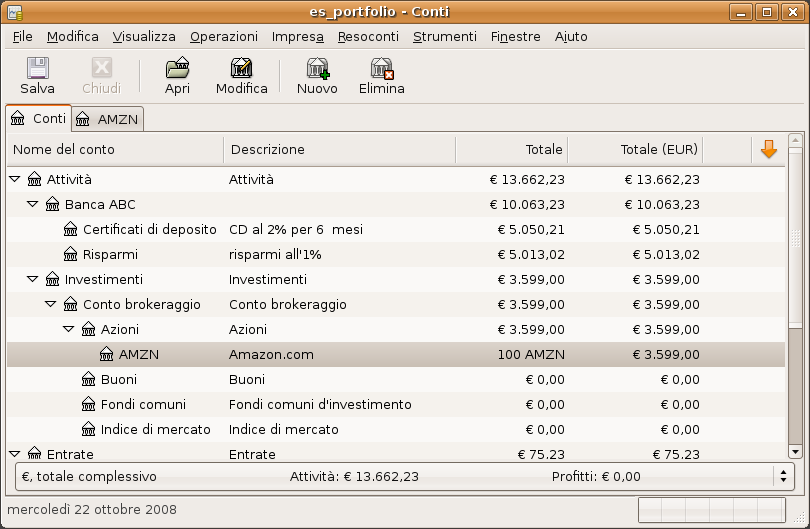
Task: Select the AMZN account row name
Action: [139, 354]
